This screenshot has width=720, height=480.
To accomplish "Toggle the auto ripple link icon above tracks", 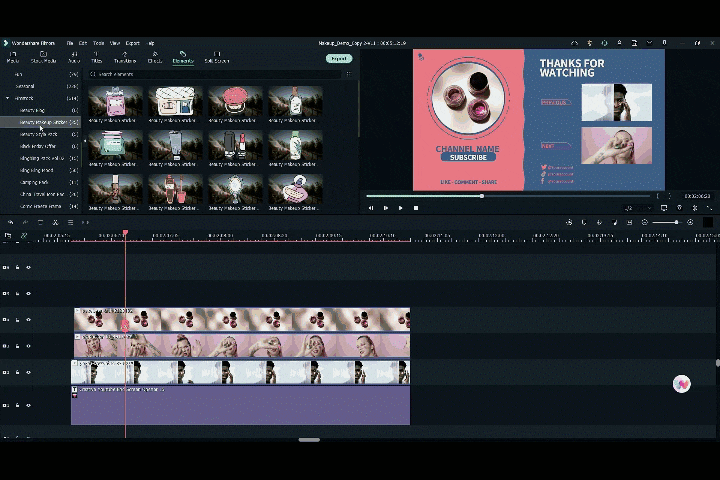I will tap(24, 236).
